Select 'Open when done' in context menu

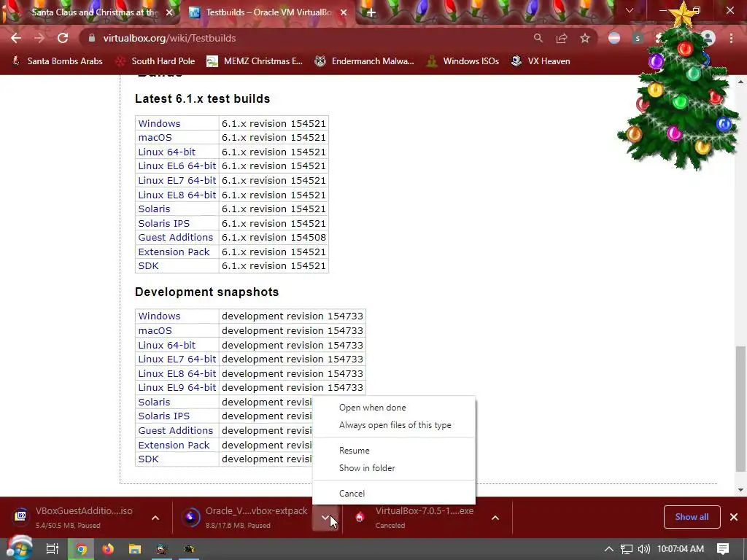click(393, 408)
